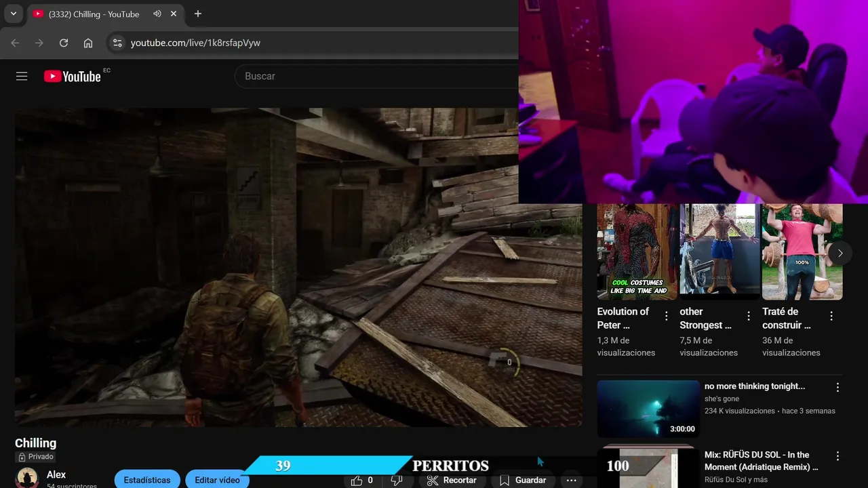Image resolution: width=868 pixels, height=488 pixels.
Task: Open she's gone channel name
Action: [722, 399]
